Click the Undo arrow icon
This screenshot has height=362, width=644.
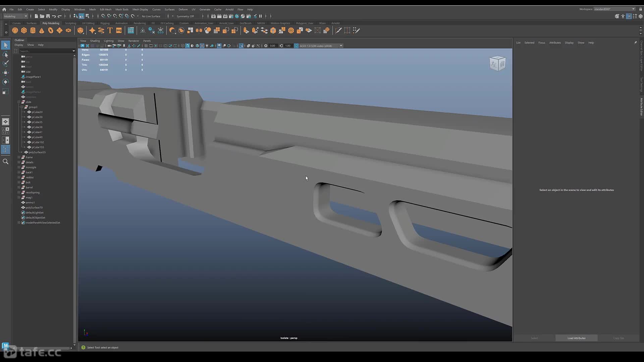[x=54, y=16]
